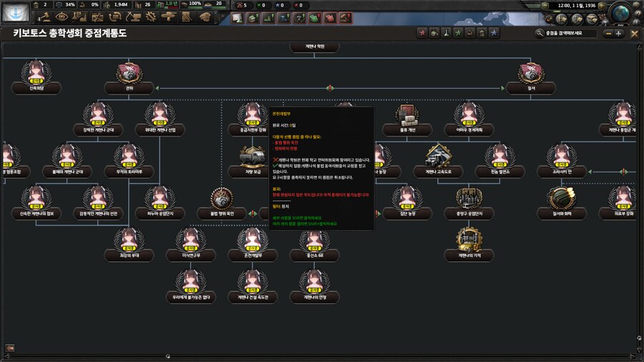
Task: Open the decisions menu with the gavel icon
Action: point(44,16)
